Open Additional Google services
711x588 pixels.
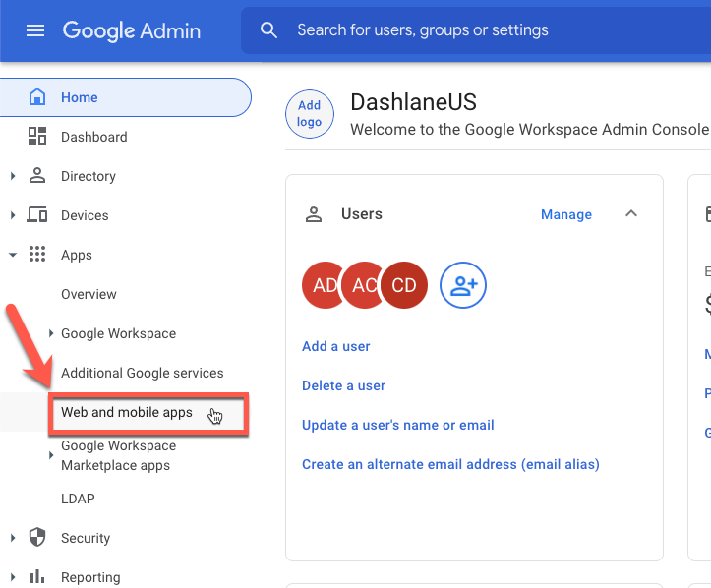click(143, 373)
